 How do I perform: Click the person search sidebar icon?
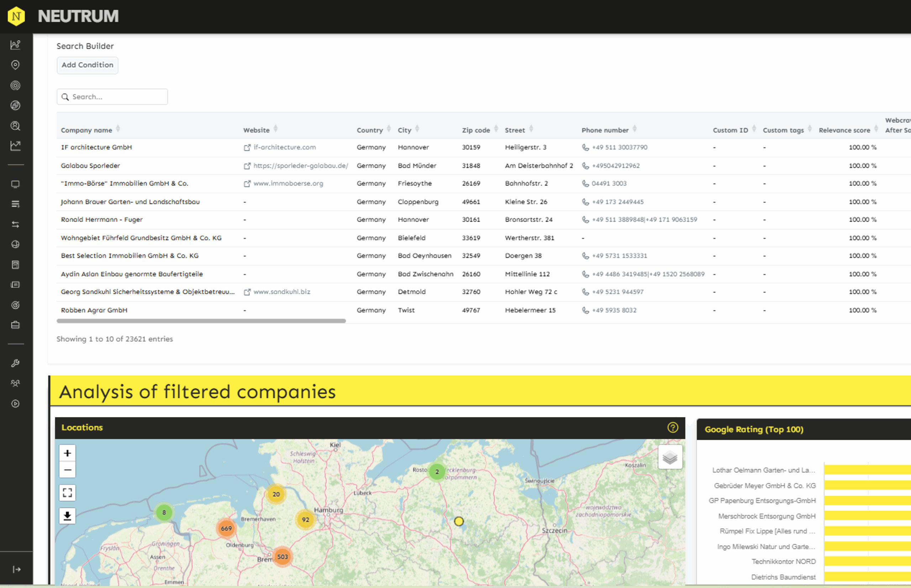(x=15, y=126)
